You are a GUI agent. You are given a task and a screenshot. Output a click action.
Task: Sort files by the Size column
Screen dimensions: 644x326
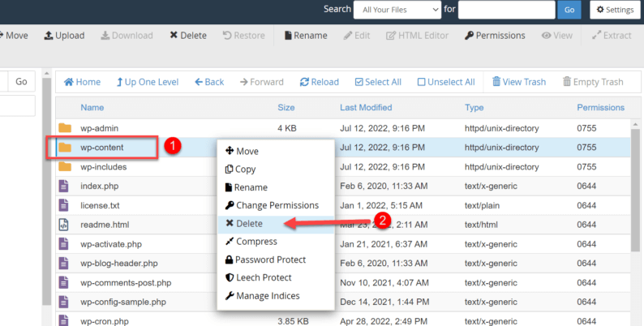click(286, 108)
